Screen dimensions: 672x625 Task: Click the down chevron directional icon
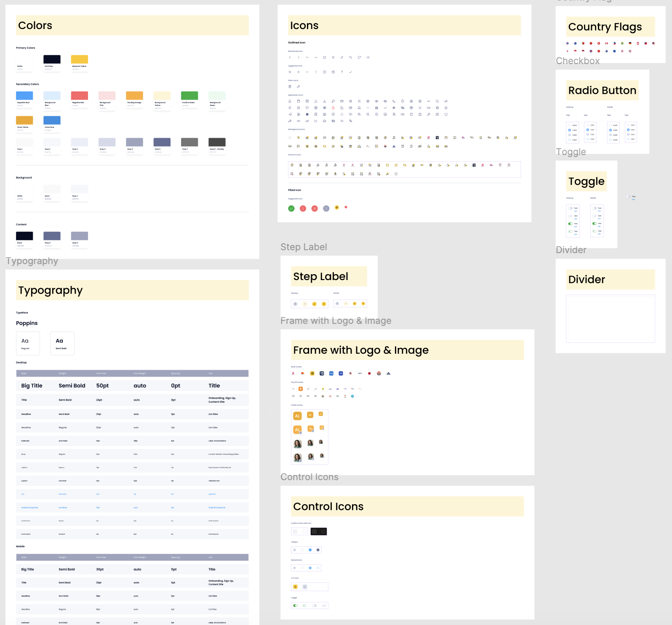[316, 57]
